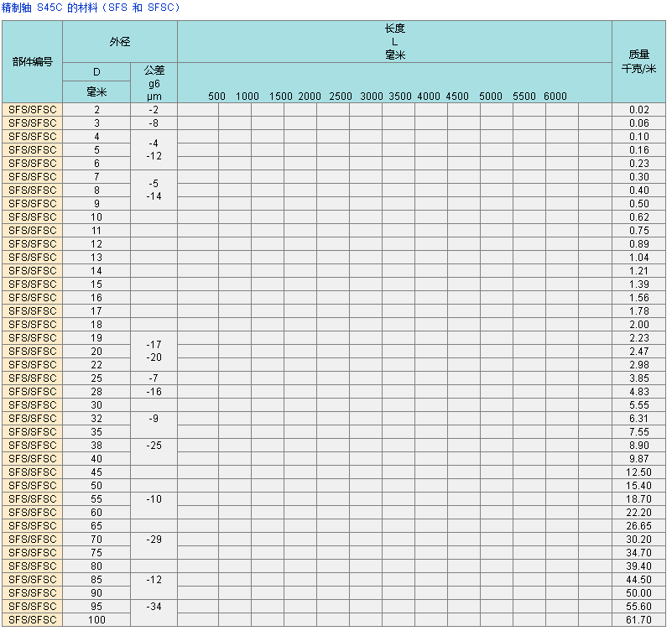Select diameter value 22
Viewport: 672px width, 631px height.
[96, 365]
